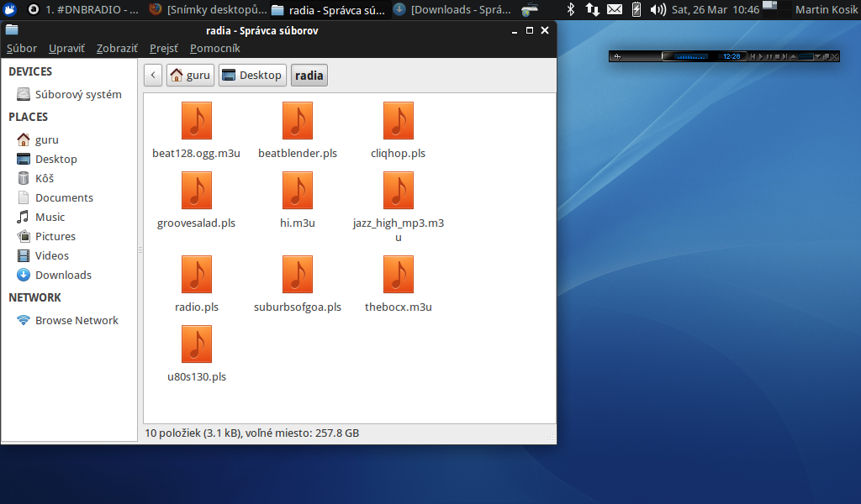Pause playback in the media player
Screen dimensions: 861x504
pos(769,56)
